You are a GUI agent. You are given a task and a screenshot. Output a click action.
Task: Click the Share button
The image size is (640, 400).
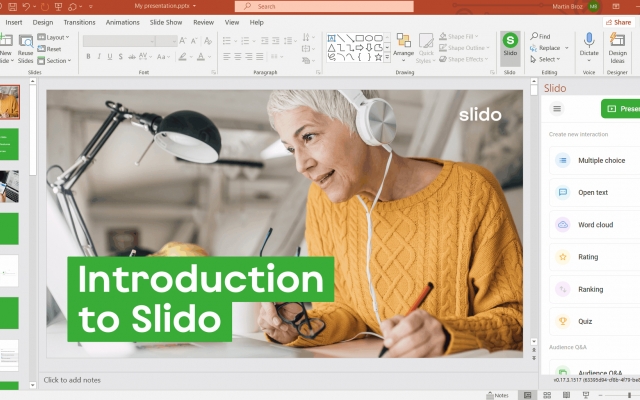tap(618, 22)
